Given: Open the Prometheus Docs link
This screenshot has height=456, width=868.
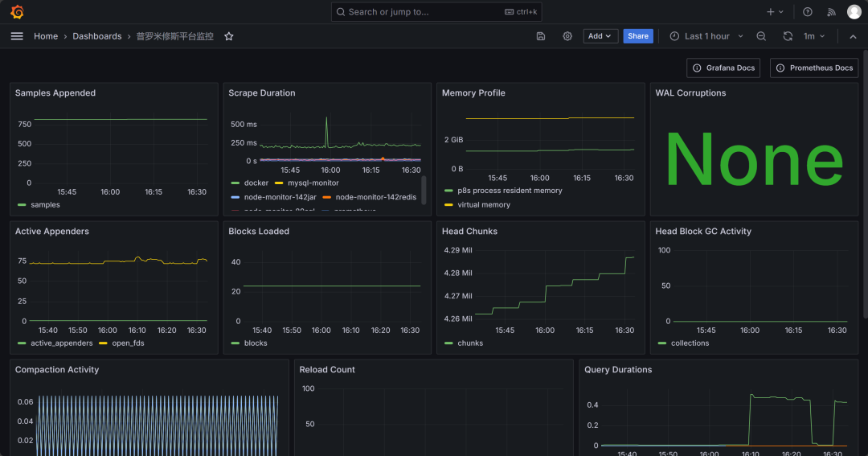Looking at the screenshot, I should 813,68.
